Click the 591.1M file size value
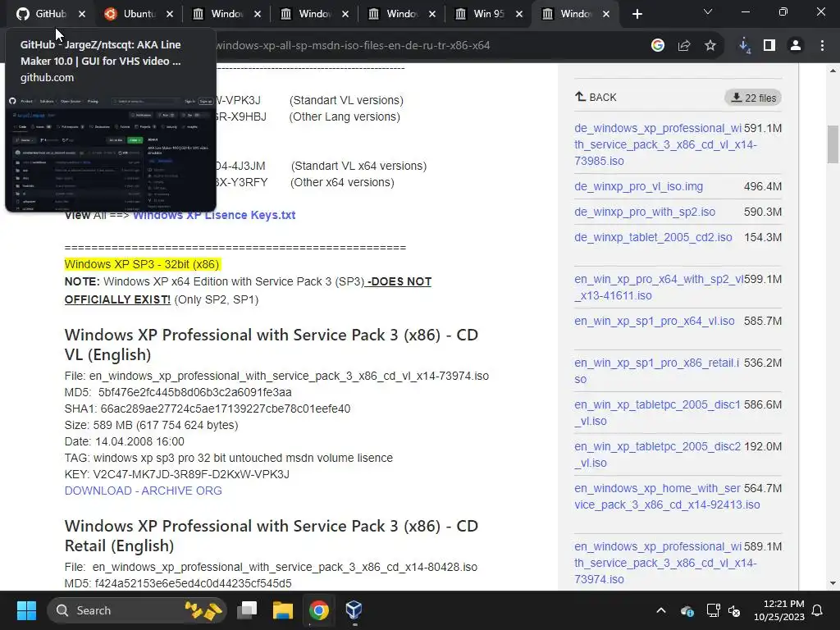Image resolution: width=840 pixels, height=630 pixels. click(x=763, y=128)
